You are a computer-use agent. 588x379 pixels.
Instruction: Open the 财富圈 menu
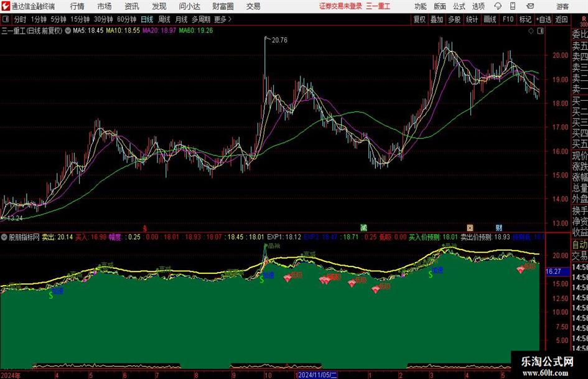223,6
